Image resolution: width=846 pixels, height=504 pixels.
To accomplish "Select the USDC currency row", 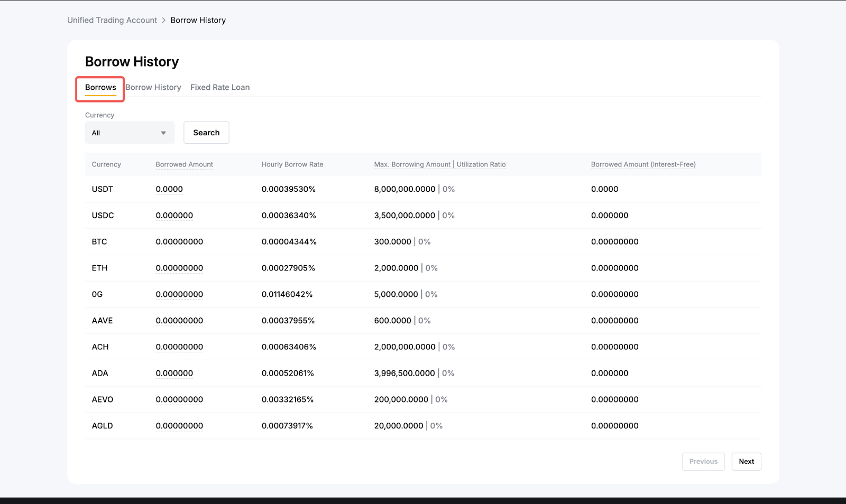I will [103, 216].
